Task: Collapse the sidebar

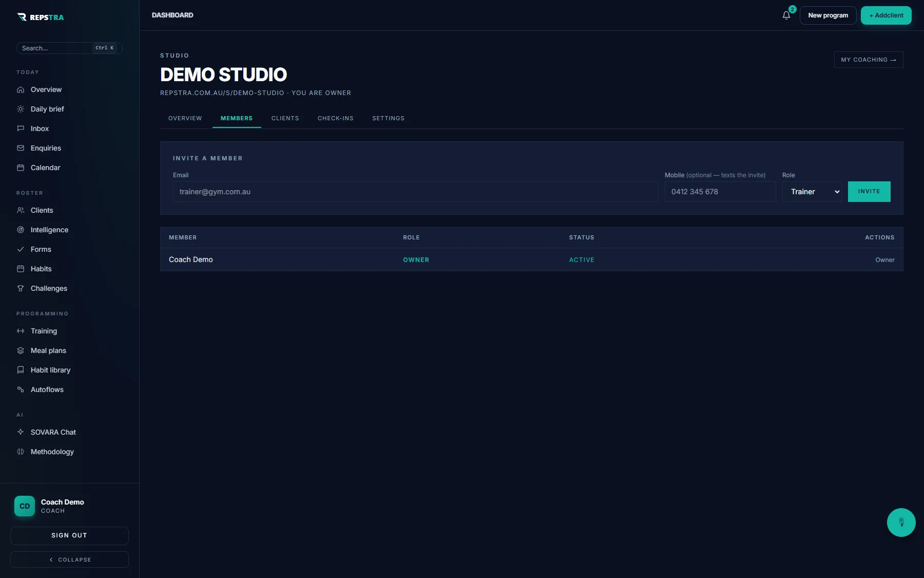Action: 69,560
